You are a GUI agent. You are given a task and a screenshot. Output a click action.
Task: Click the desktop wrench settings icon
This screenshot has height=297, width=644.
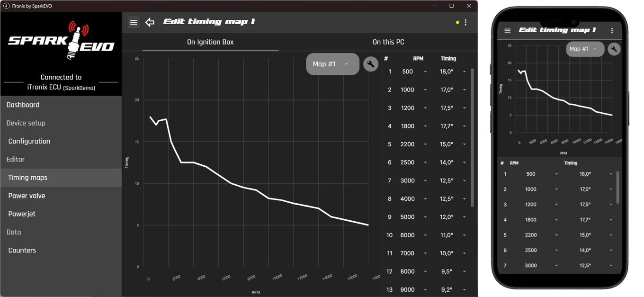click(371, 64)
